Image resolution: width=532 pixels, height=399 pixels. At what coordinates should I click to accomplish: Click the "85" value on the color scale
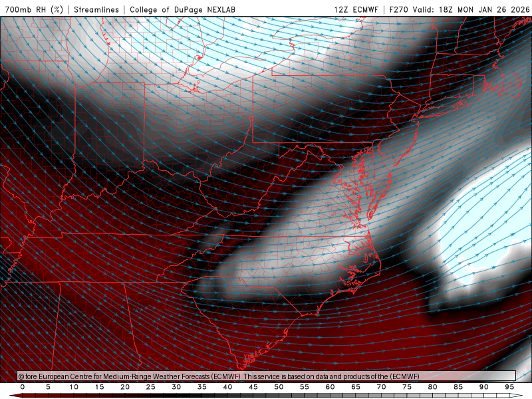[x=458, y=387]
